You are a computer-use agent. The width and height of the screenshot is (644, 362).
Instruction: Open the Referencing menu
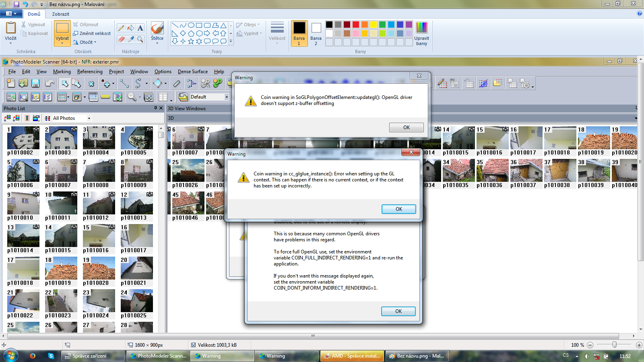click(x=90, y=72)
